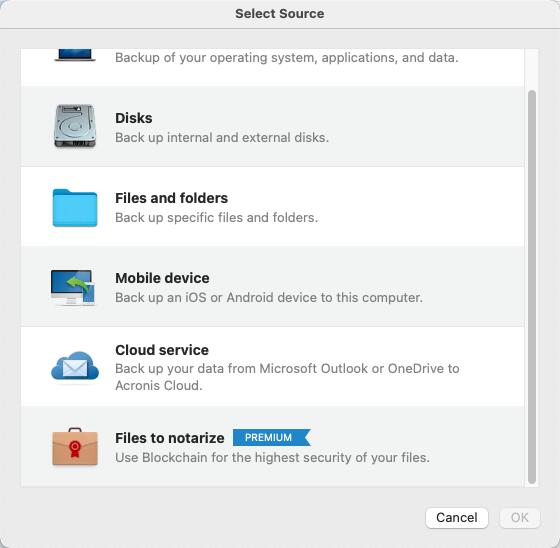Select the Files and folders title

171,198
